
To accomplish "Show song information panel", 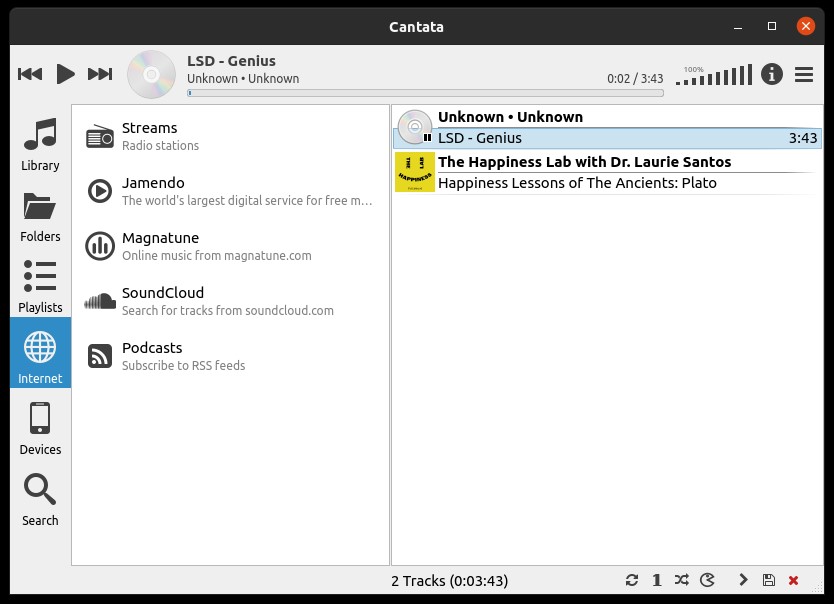I will (x=771, y=74).
